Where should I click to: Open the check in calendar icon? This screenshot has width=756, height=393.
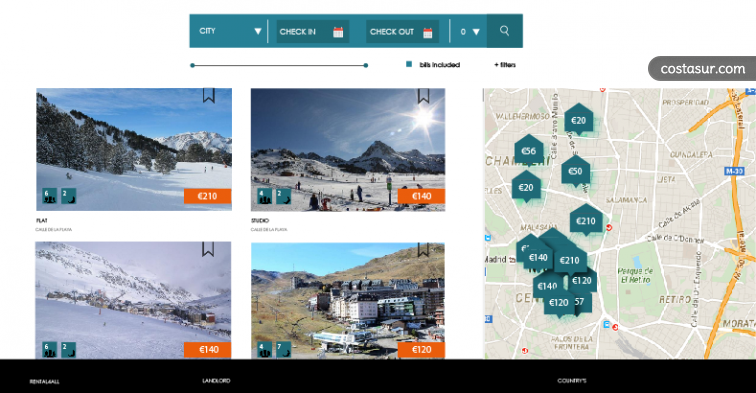[x=338, y=32]
